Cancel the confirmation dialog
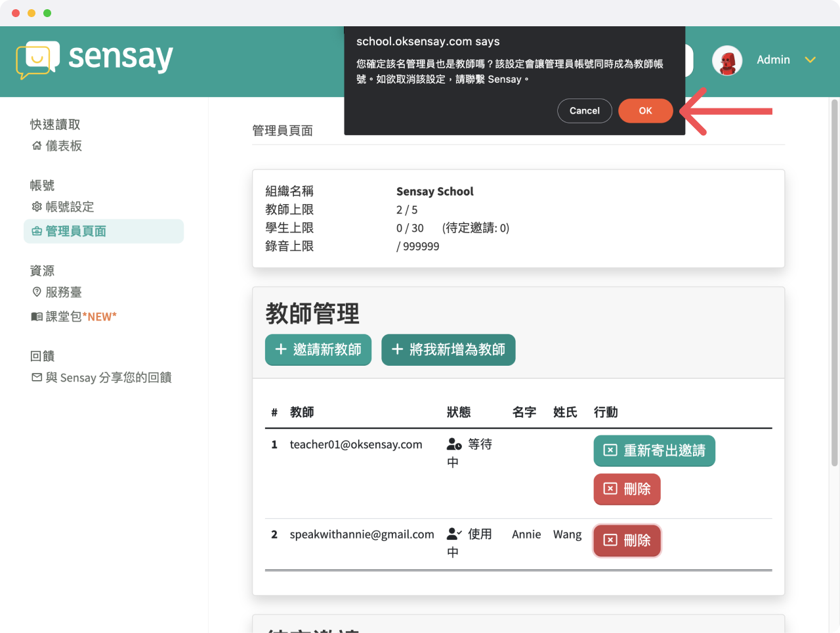This screenshot has height=633, width=840. (585, 111)
